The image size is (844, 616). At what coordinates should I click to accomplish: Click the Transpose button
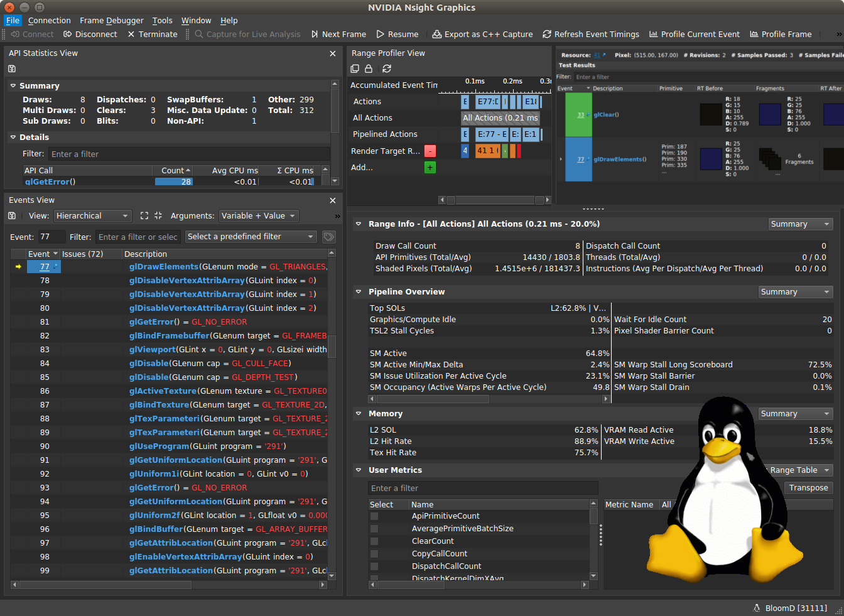click(x=809, y=488)
